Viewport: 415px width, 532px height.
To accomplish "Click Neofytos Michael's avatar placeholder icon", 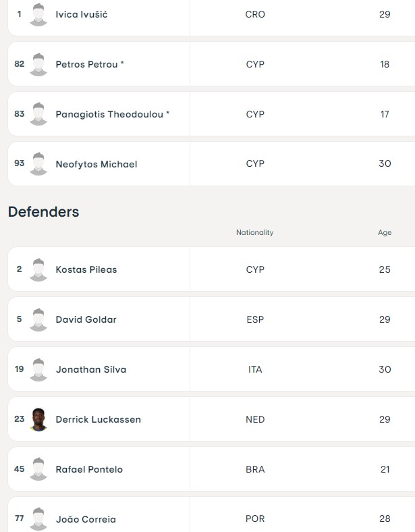I will [x=38, y=164].
